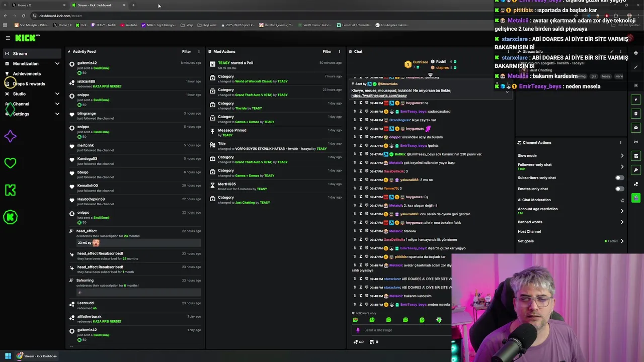Timeout OzanDoguss via hourglass icon
The width and height of the screenshot is (644, 362).
click(x=361, y=120)
